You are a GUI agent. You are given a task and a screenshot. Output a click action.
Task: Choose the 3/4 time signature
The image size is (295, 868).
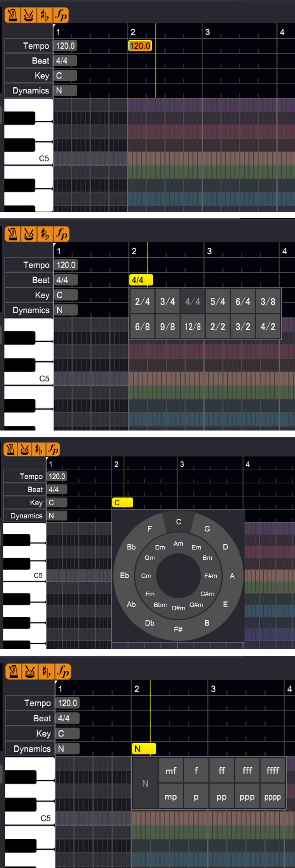[x=168, y=302]
